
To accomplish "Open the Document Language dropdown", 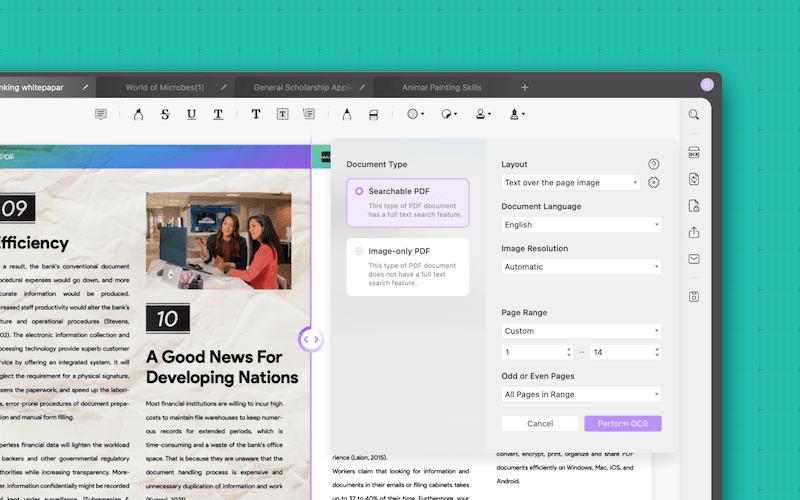I will (580, 225).
